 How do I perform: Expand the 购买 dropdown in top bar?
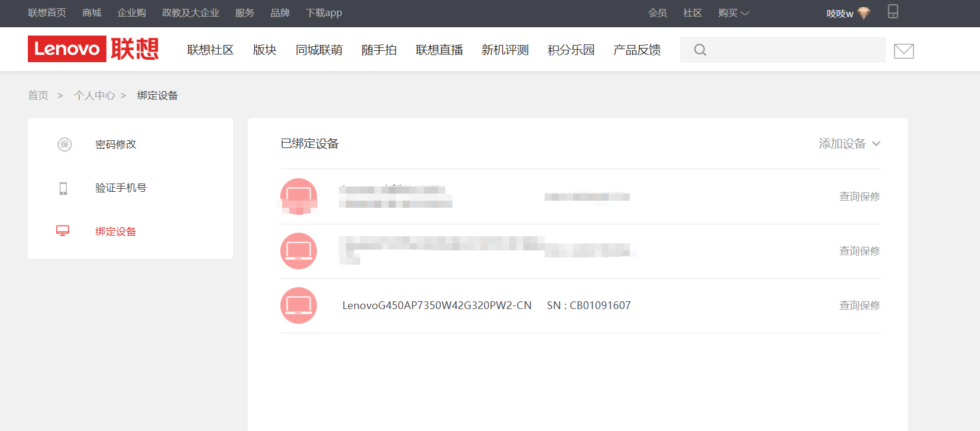(x=733, y=13)
